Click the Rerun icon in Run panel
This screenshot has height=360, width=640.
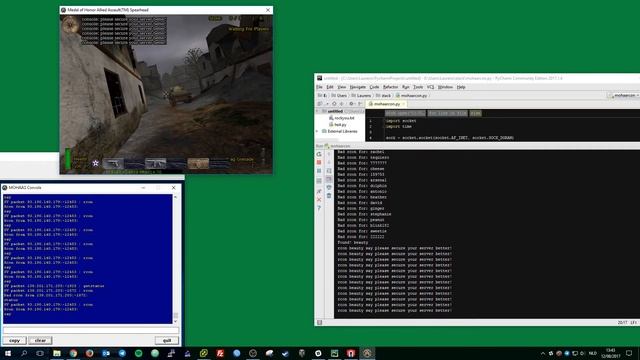[x=319, y=154]
